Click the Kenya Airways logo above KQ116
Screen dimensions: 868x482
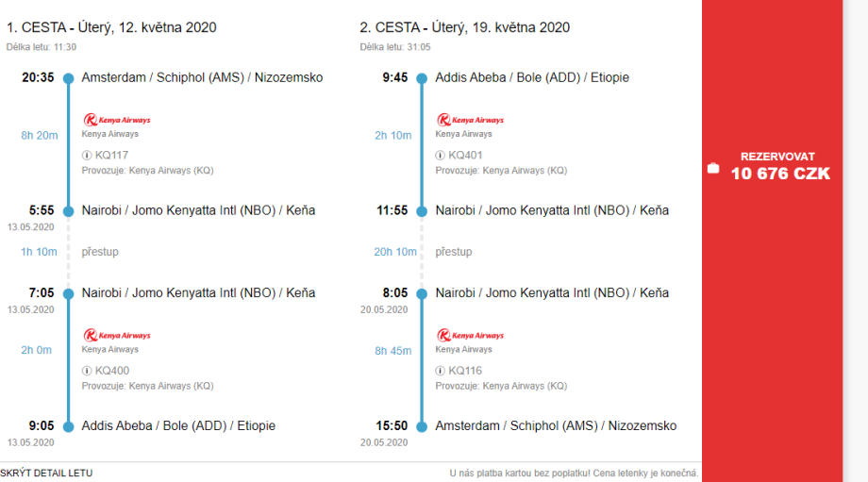pos(470,335)
